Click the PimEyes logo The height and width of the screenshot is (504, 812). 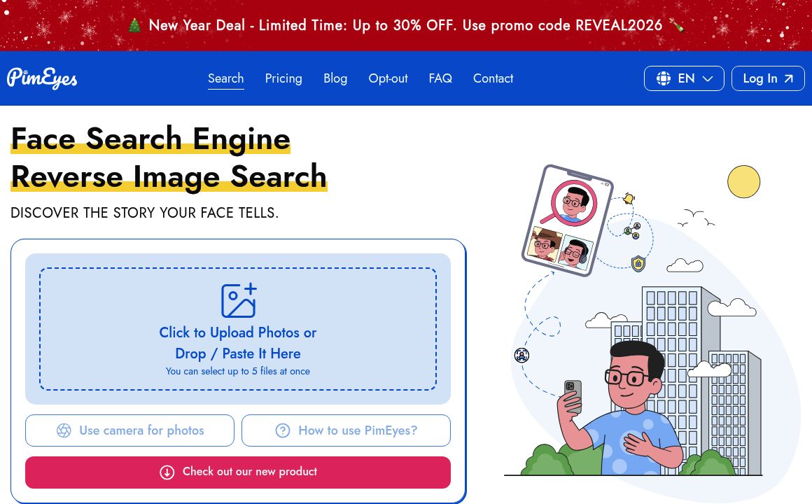coord(42,78)
